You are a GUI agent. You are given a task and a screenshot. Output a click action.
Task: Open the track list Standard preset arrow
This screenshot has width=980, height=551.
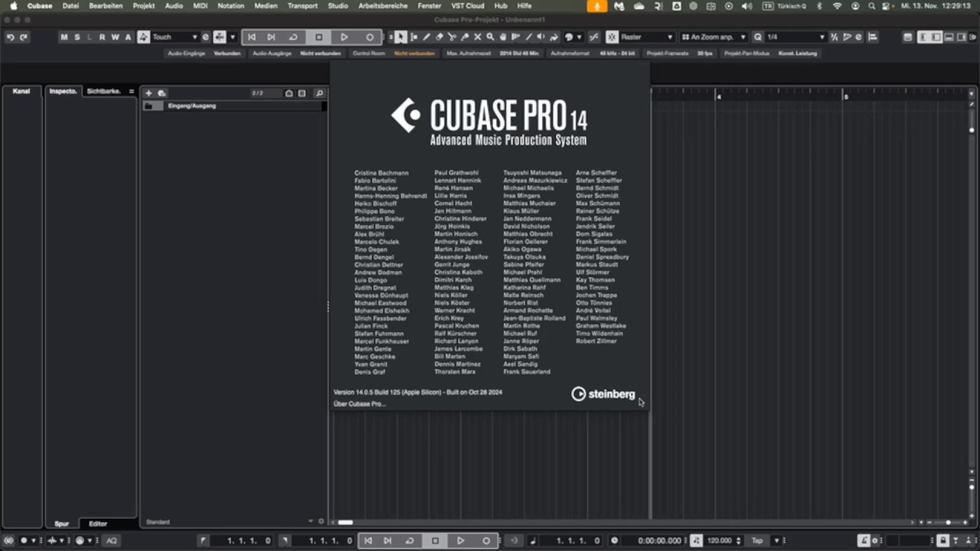click(311, 522)
